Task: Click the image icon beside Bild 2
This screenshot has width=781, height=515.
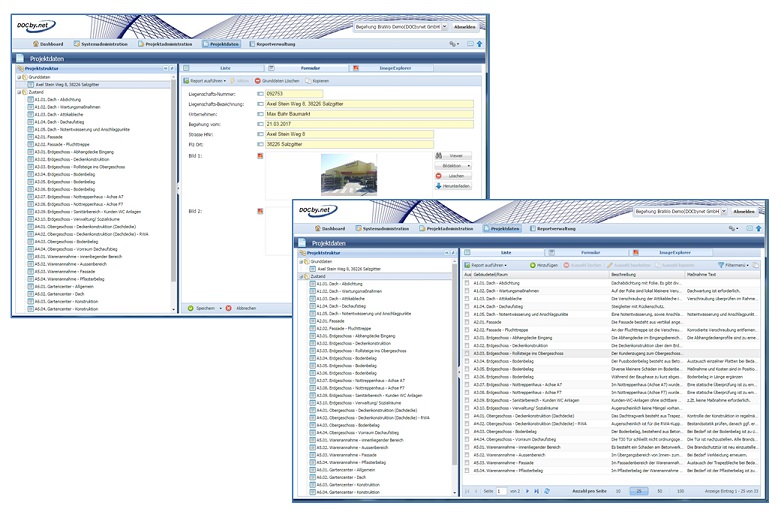Action: point(260,211)
